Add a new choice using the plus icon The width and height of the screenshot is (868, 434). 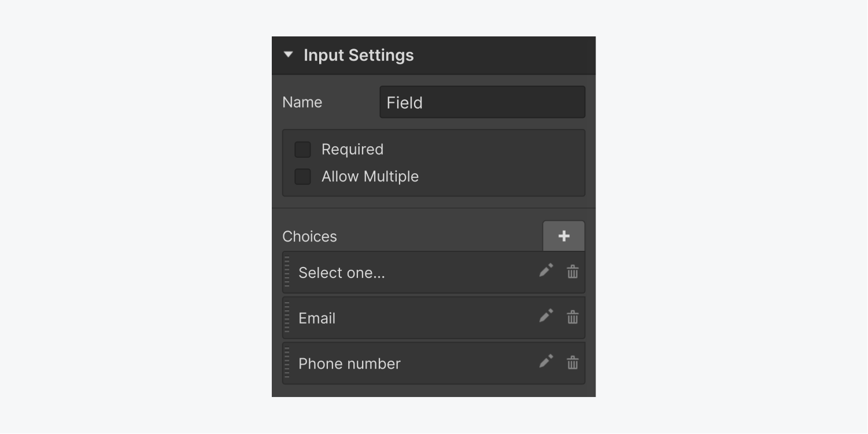pos(563,236)
